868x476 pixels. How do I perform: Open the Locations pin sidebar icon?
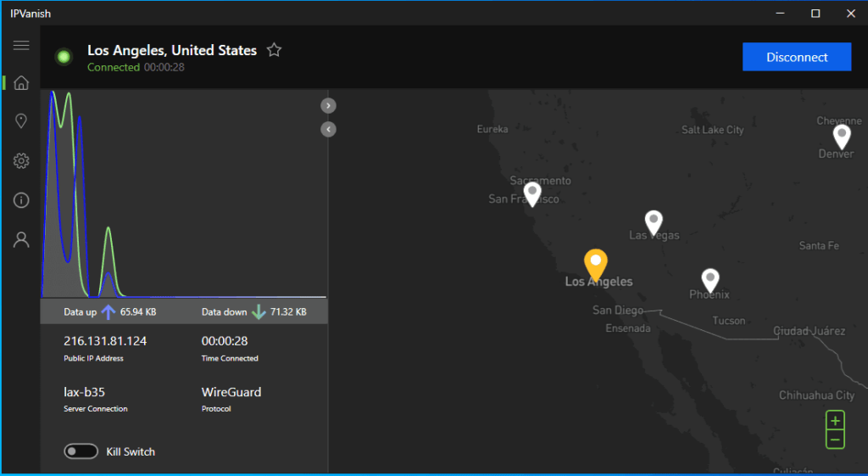point(21,120)
